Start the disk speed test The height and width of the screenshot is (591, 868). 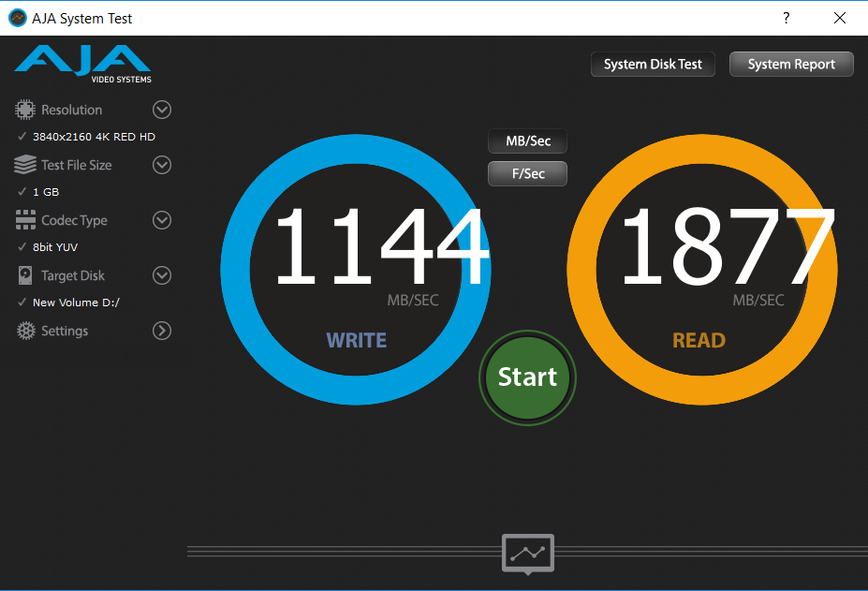(527, 377)
